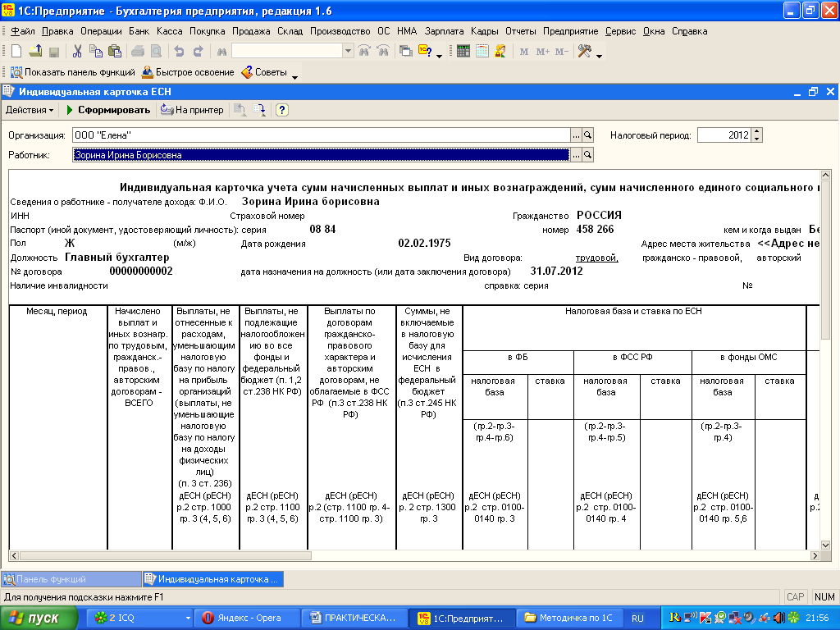Expand the dropdown arrow after Service tools icon
The image size is (840, 630).
tap(599, 55)
